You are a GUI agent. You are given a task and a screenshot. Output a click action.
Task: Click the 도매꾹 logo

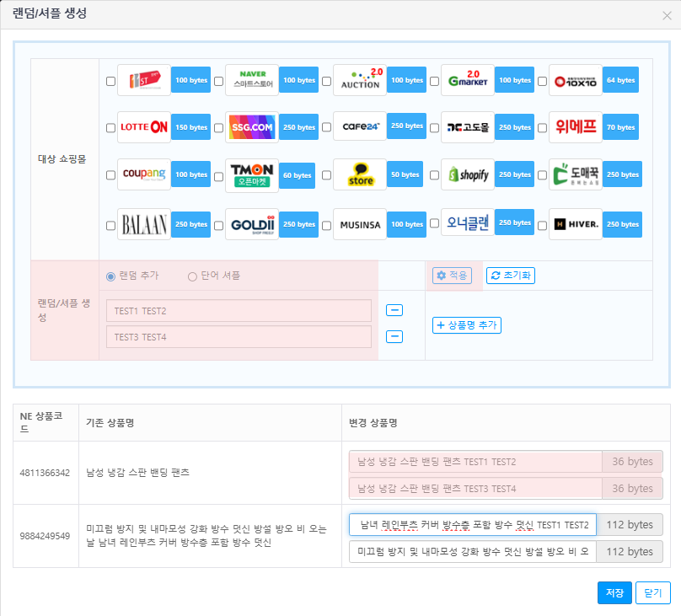click(x=576, y=174)
